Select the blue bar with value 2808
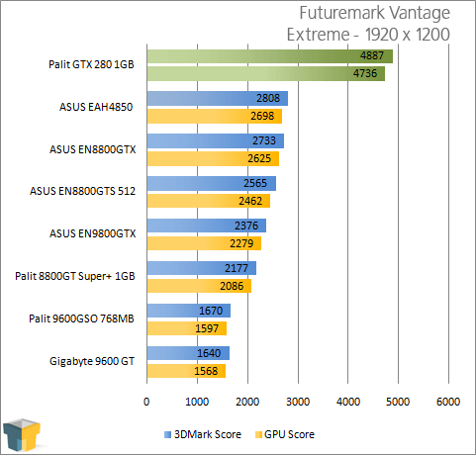 (x=218, y=98)
